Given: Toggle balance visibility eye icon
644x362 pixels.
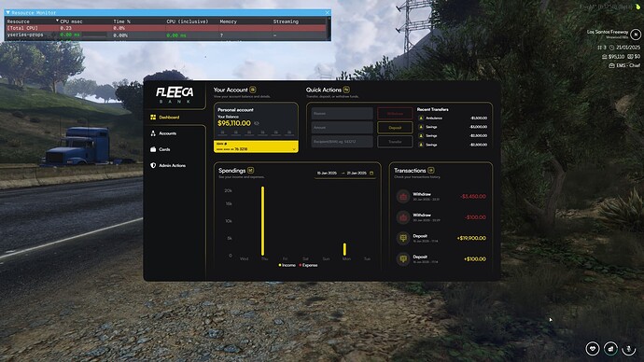Looking at the screenshot, I should tap(257, 123).
